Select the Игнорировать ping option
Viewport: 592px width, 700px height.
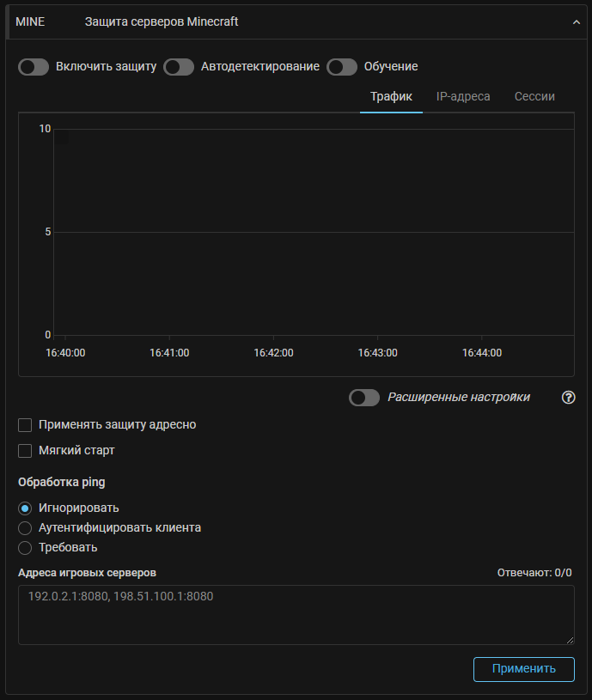25,508
